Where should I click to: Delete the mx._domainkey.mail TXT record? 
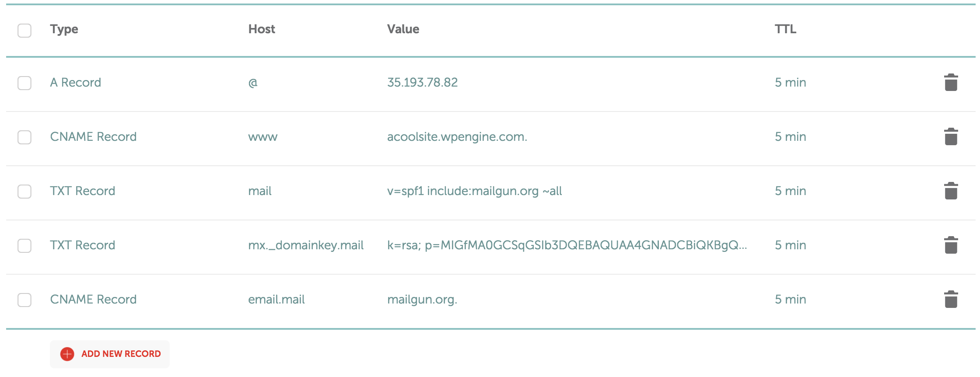pos(951,245)
